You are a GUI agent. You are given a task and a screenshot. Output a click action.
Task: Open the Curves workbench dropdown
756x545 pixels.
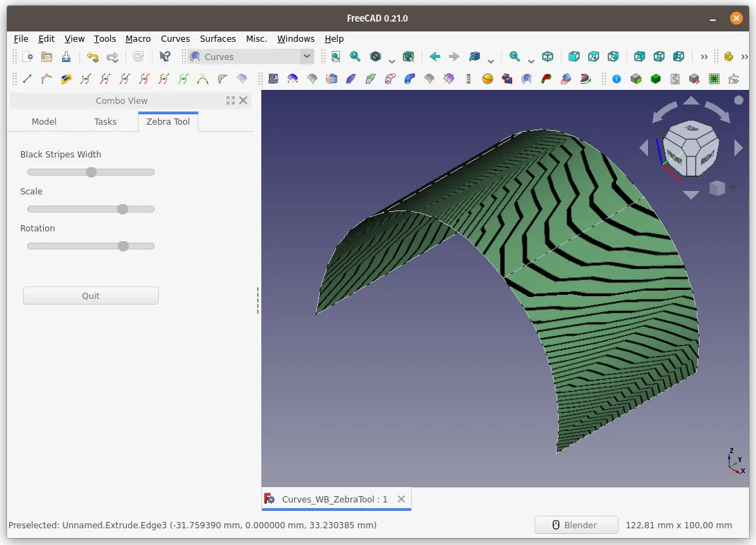(251, 57)
